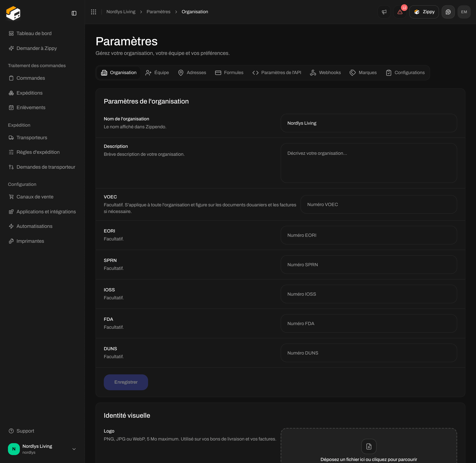Collapse the sidebar panel icon
This screenshot has width=476, height=463.
pyautogui.click(x=74, y=13)
